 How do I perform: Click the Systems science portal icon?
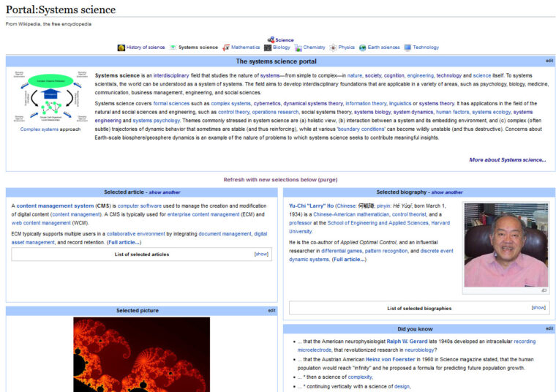point(173,48)
